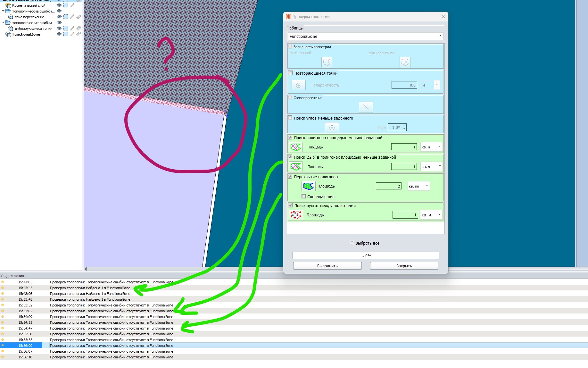Screen dimensions: 588x368
Task: Click the gaps between polygons style icon
Action: click(296, 215)
